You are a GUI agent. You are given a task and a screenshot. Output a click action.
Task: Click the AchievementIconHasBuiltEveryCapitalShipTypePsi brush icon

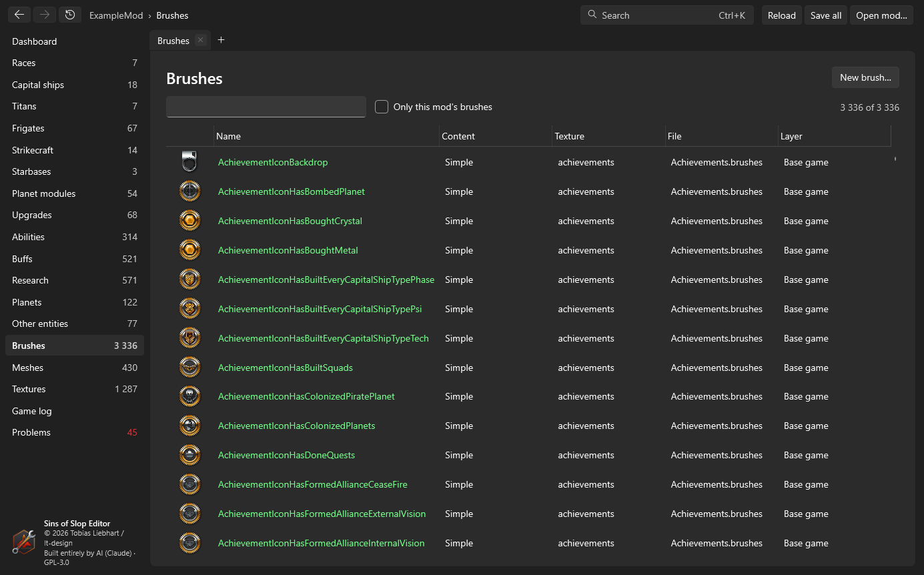[189, 309]
